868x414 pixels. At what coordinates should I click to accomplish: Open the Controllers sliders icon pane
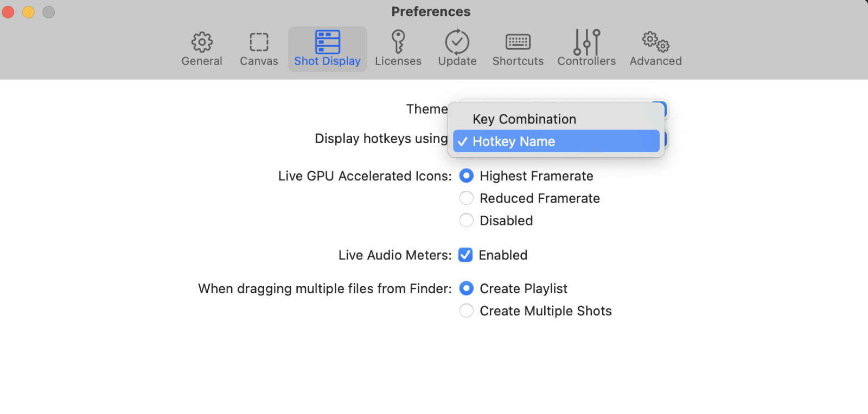[x=586, y=49]
